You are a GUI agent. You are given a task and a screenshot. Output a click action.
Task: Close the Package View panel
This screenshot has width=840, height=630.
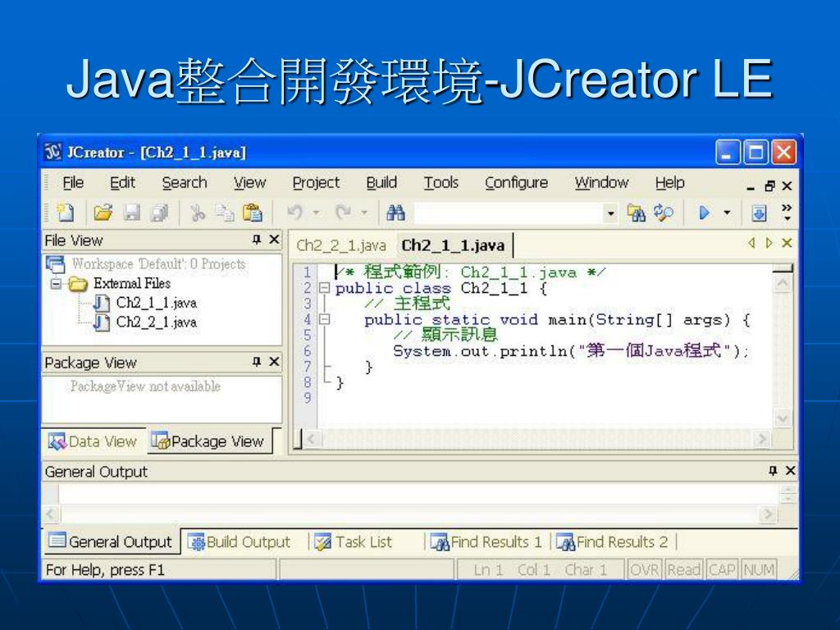[x=274, y=362]
